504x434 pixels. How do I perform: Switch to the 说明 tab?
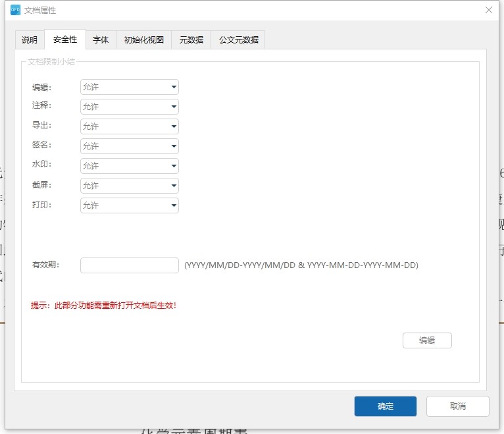point(30,40)
